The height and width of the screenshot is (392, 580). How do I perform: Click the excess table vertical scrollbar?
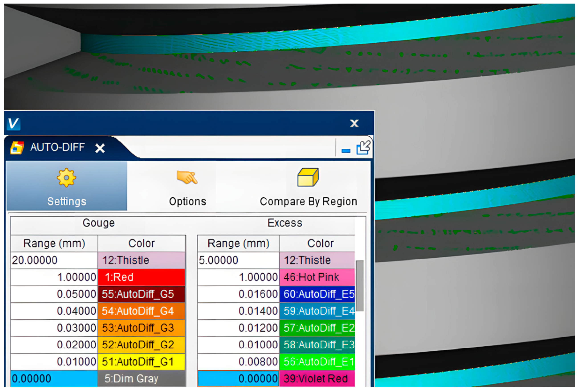359,286
